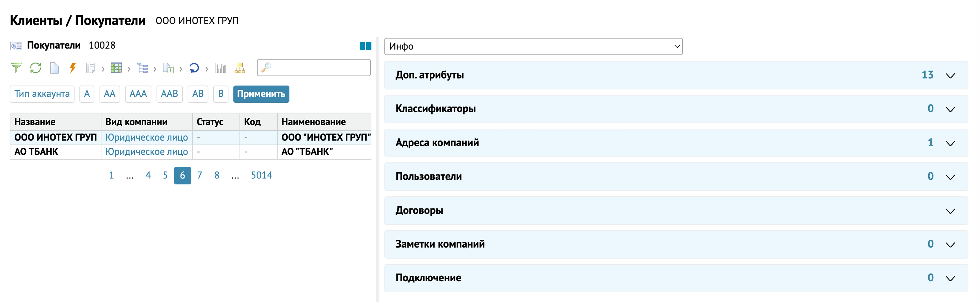Jump to last page 5014
The image size is (980, 302).
[x=261, y=175]
